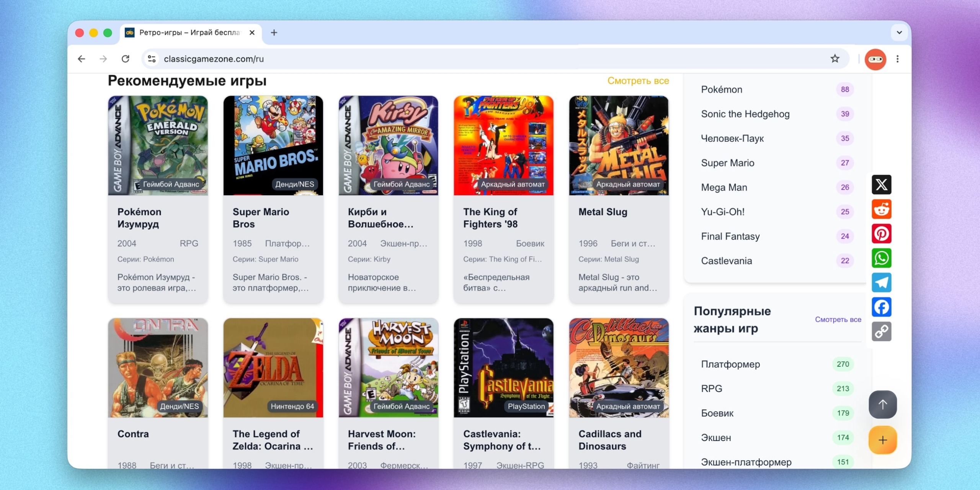Open site information icon in address bar
The height and width of the screenshot is (490, 980).
[x=152, y=59]
